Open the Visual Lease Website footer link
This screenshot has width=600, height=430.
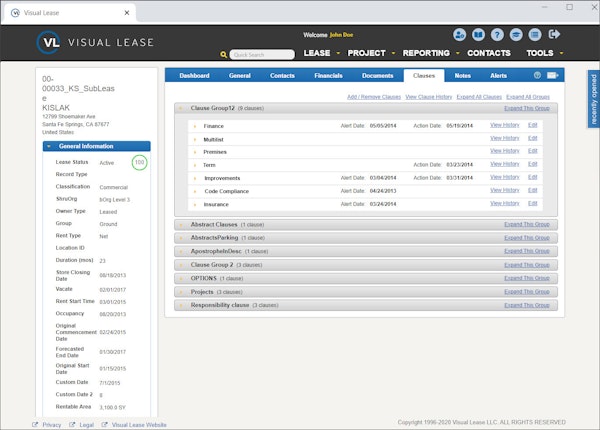pyautogui.click(x=139, y=425)
